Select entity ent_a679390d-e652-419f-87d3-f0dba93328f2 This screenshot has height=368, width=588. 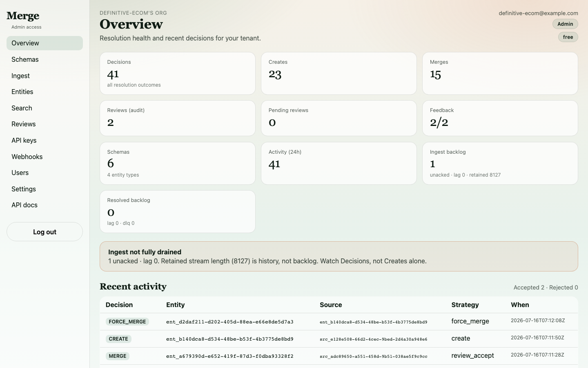[230, 356]
